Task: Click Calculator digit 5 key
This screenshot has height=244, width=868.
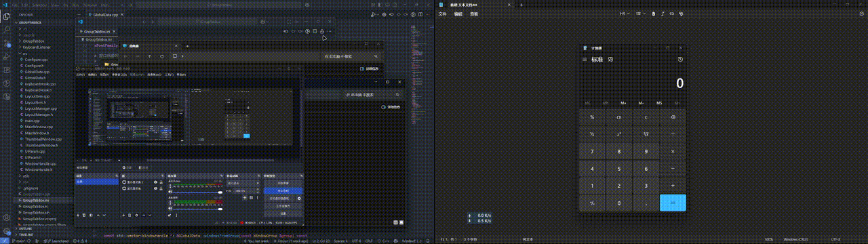Action: tap(618, 169)
